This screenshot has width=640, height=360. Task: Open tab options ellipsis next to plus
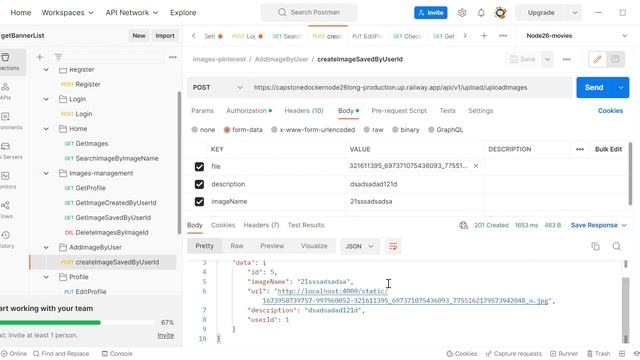coord(503,36)
